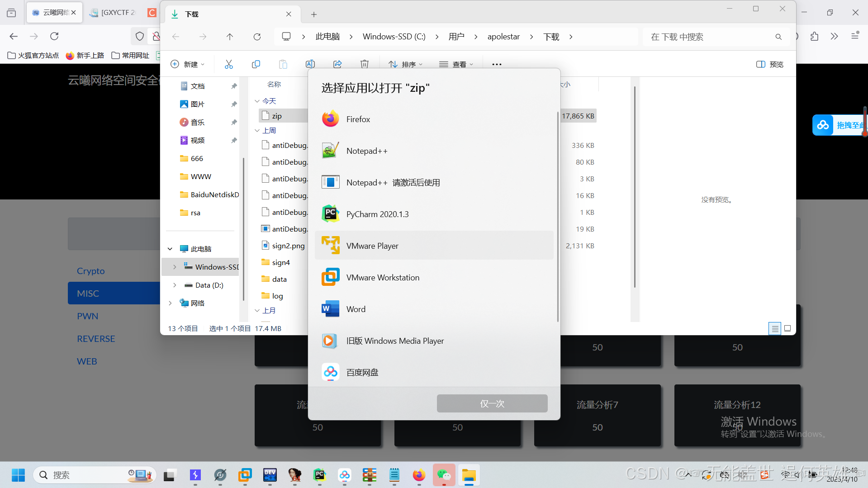Screen dimensions: 868x488
Task: Select VMware Player in app list
Action: coord(434,246)
